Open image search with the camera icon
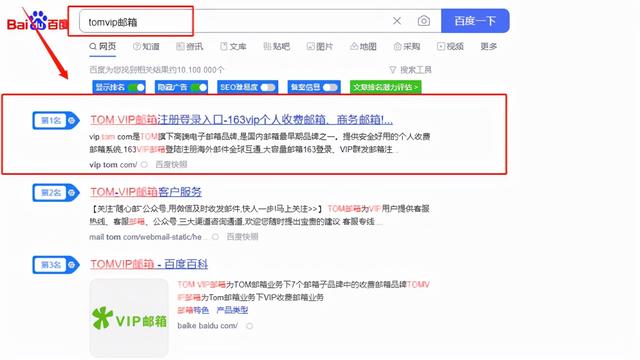The height and width of the screenshot is (360, 640). pyautogui.click(x=424, y=21)
